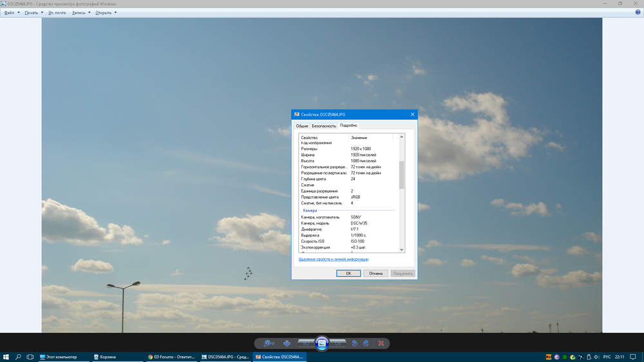Screen dimensions: 644x362
Task: Switch to the Общие tab
Action: coord(302,126)
